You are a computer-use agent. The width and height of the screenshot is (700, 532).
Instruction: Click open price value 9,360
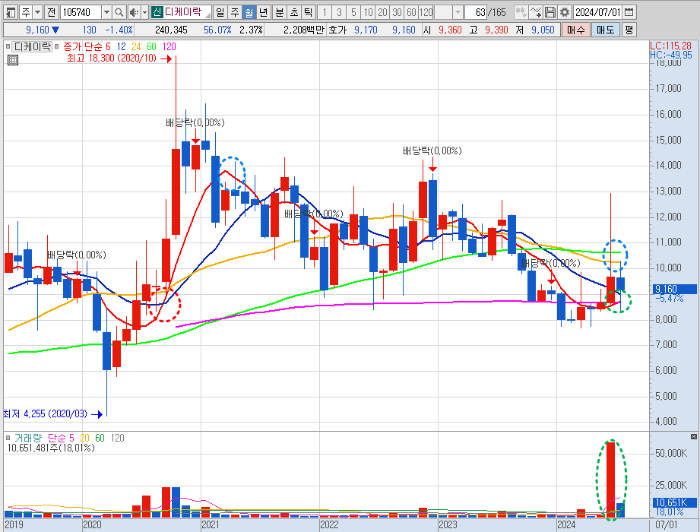point(450,30)
